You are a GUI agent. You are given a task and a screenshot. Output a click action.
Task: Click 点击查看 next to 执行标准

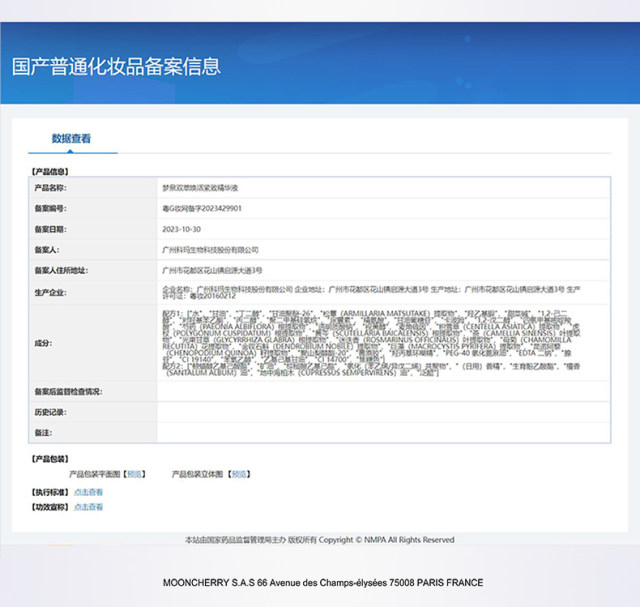coord(88,492)
